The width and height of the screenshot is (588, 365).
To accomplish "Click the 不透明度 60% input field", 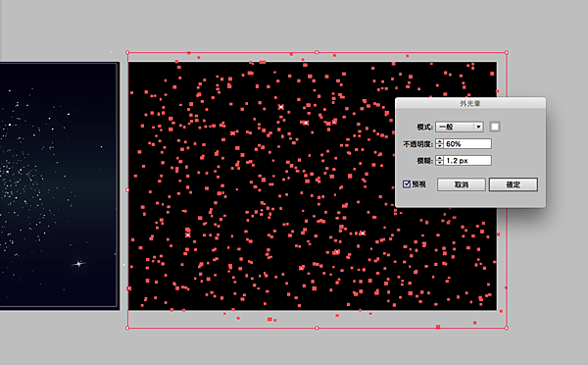I will pyautogui.click(x=467, y=144).
